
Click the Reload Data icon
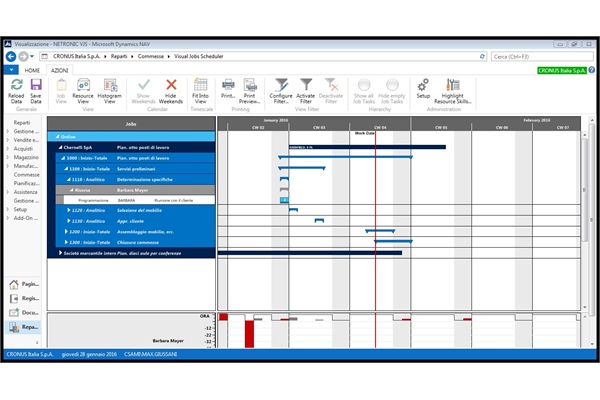click(x=16, y=85)
